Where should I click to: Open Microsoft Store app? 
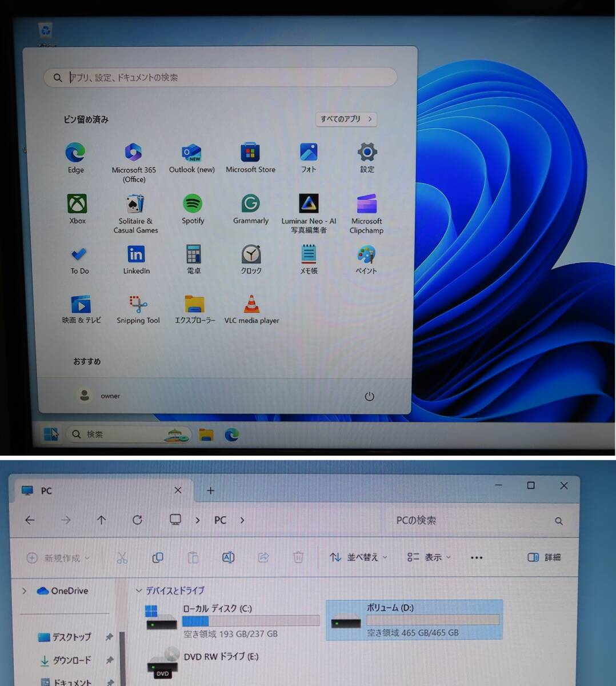(250, 158)
